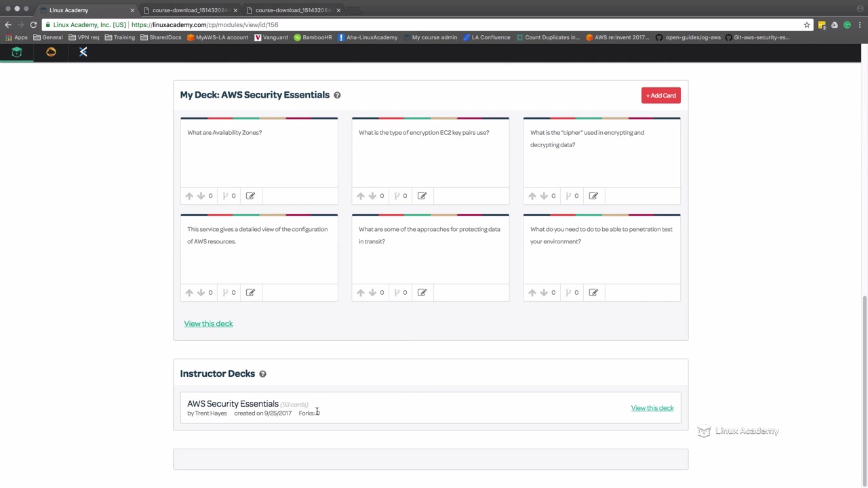Edit the AWS resources configuration card
The width and height of the screenshot is (868, 488).
click(x=250, y=293)
